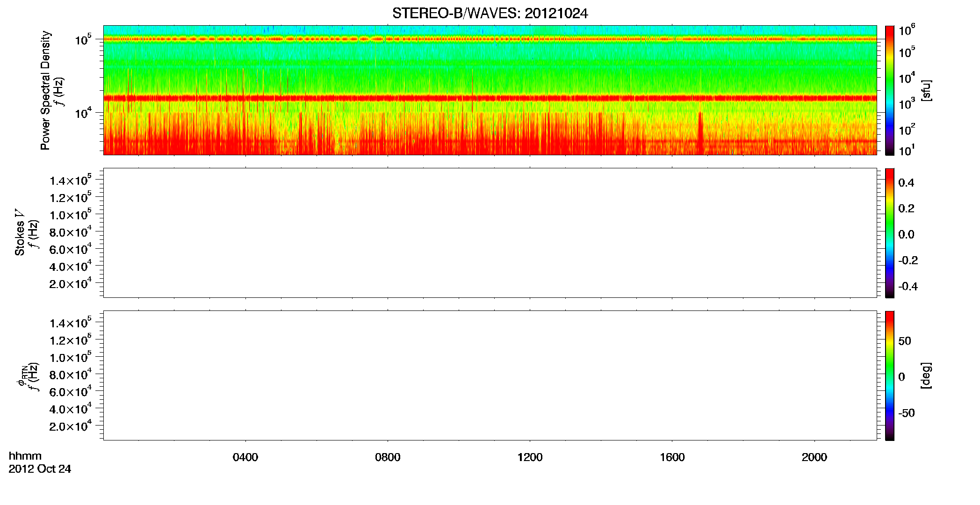Click the STEREO-B/WAVES: 20121024 plot title
This screenshot has height=505, width=980.
(x=490, y=14)
